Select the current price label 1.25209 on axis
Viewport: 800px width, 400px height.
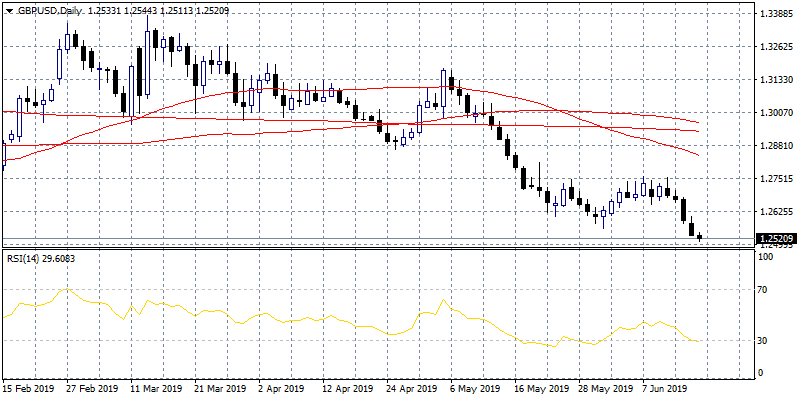777,239
